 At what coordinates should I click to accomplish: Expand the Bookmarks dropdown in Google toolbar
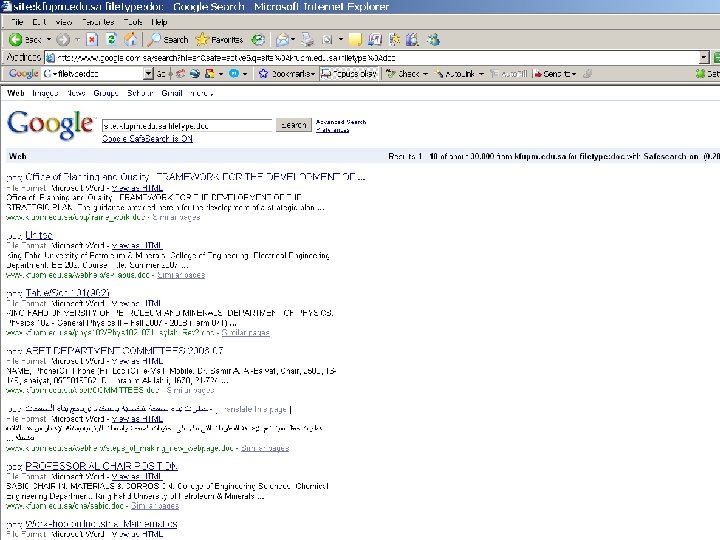click(x=312, y=74)
